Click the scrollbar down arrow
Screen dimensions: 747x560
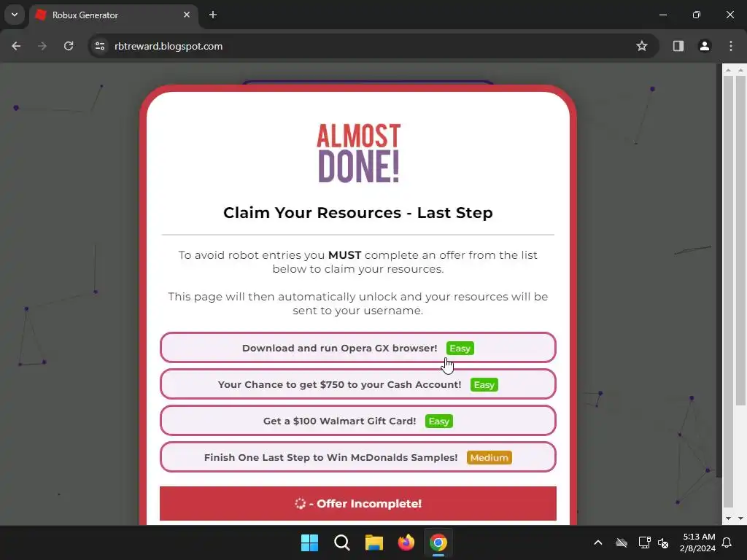pos(741,518)
